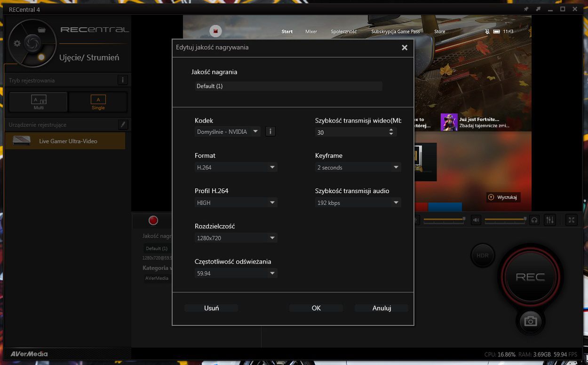Screen dimensions: 588x365
Task: Open the audio mixer sliders icon
Action: click(x=549, y=220)
